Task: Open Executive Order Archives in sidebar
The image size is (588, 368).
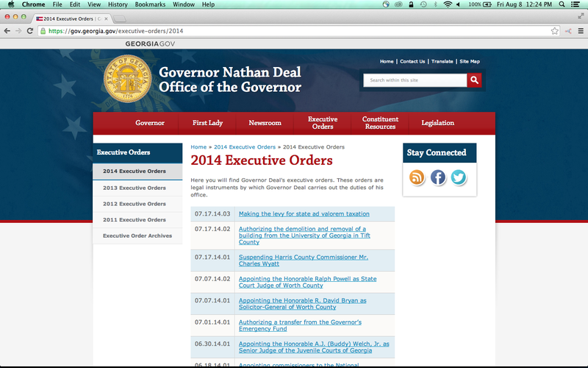Action: [137, 236]
